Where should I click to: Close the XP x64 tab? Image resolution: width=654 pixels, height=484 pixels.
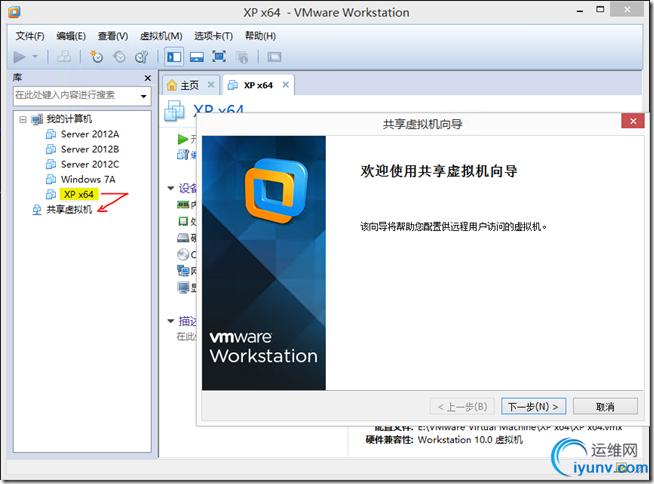click(286, 85)
